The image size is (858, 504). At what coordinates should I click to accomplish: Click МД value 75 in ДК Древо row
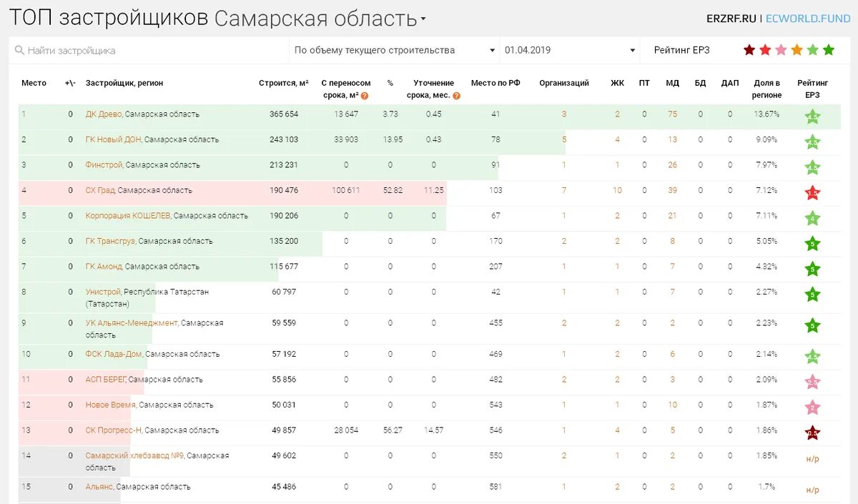click(672, 114)
